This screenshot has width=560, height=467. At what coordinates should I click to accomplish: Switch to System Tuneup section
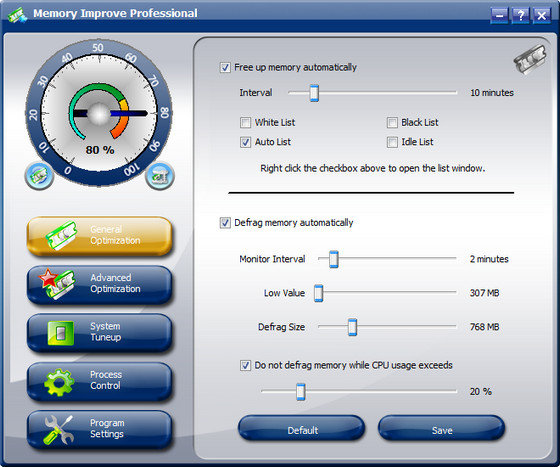tap(99, 333)
